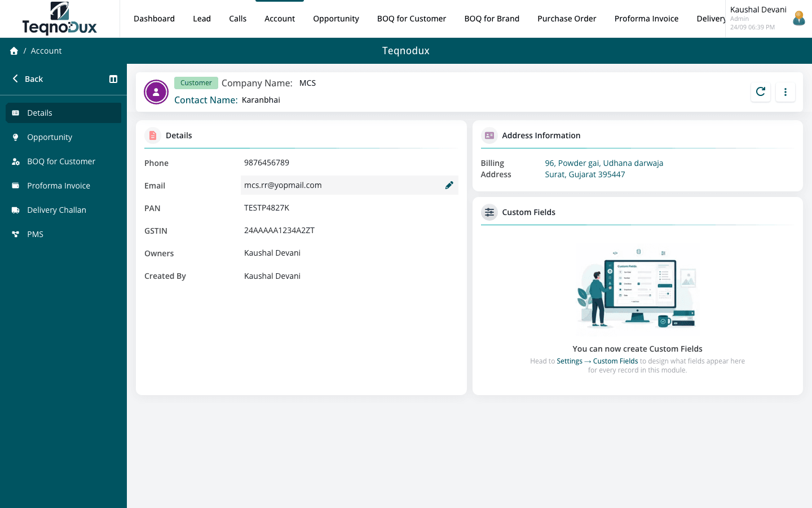Click the BOQ for Customer sidebar icon
The image size is (812, 508).
(x=16, y=161)
